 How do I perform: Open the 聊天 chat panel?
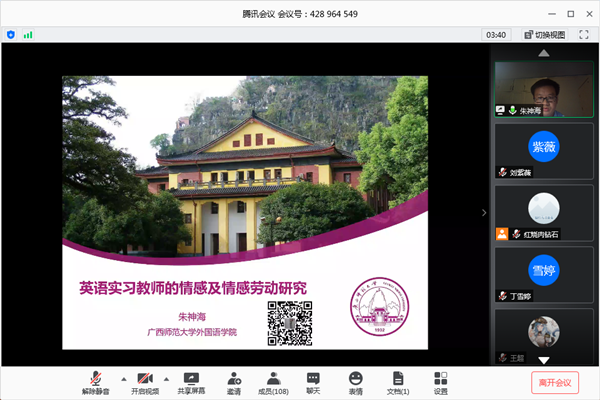click(313, 380)
